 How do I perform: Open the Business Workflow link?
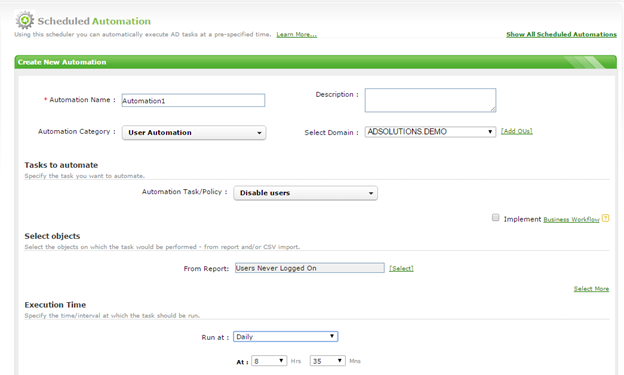pyautogui.click(x=571, y=219)
